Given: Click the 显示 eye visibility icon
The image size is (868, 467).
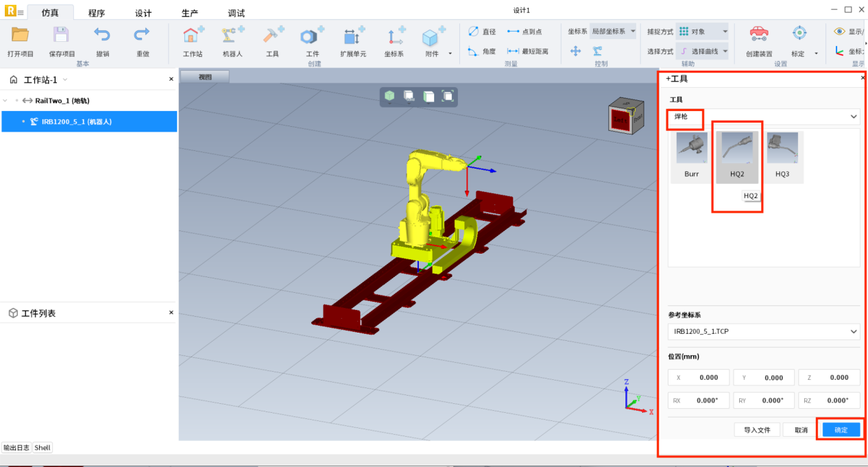Looking at the screenshot, I should point(840,32).
